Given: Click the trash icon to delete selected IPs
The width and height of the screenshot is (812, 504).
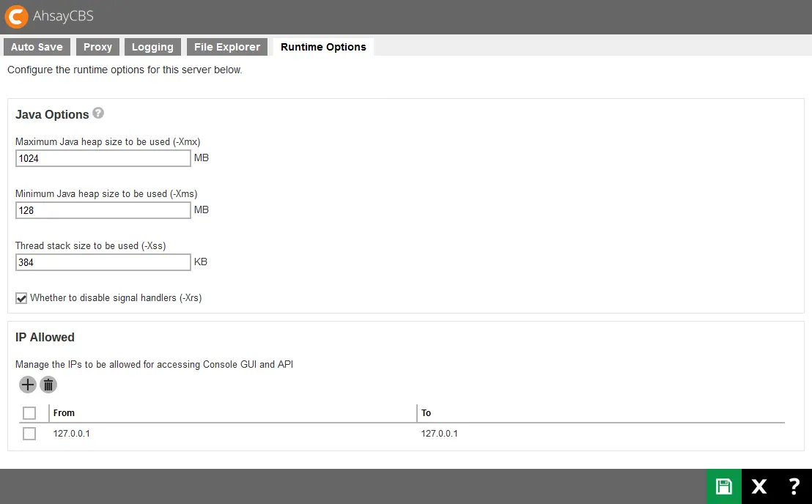Looking at the screenshot, I should pos(48,385).
